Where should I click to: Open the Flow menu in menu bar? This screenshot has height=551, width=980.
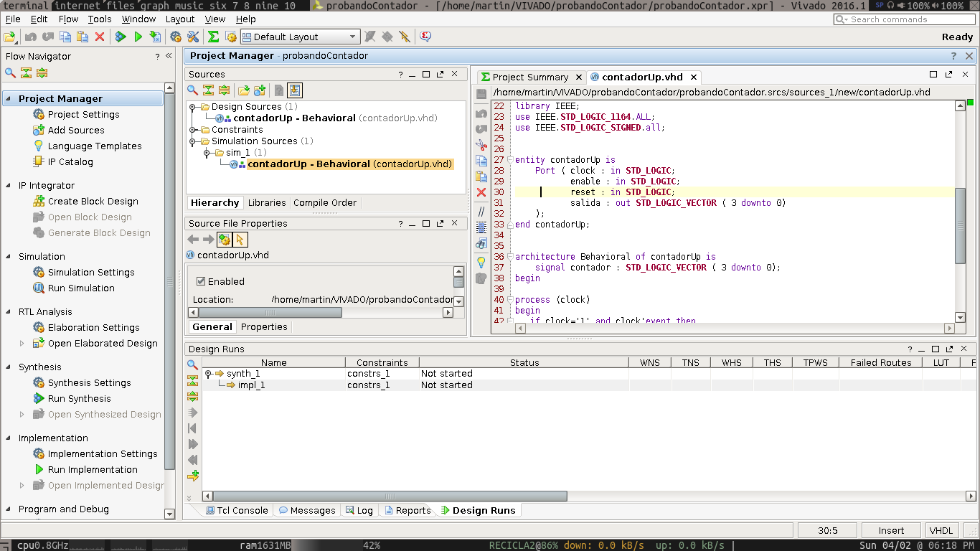pos(68,19)
